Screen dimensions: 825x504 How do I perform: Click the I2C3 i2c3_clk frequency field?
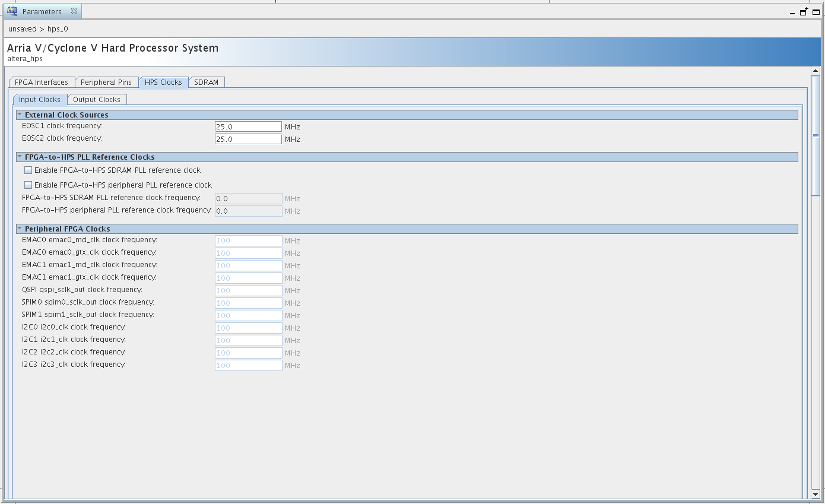point(248,365)
